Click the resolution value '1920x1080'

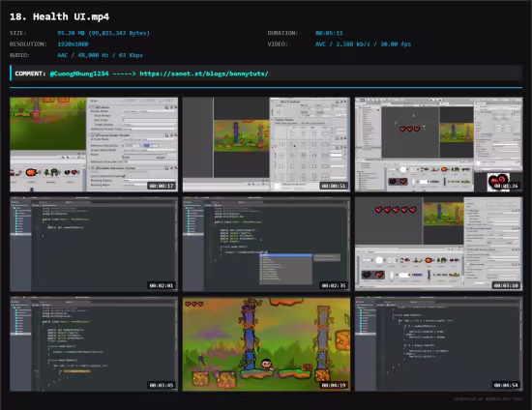pyautogui.click(x=73, y=44)
